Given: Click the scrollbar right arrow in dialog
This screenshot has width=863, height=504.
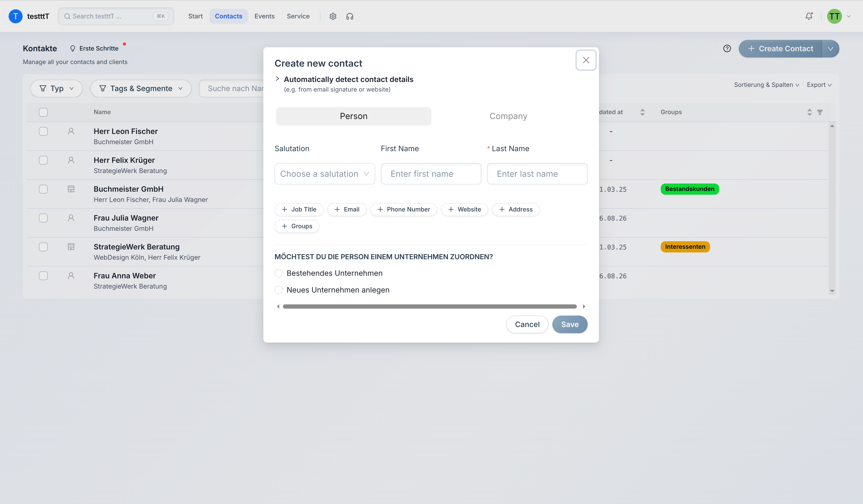Looking at the screenshot, I should coord(584,306).
